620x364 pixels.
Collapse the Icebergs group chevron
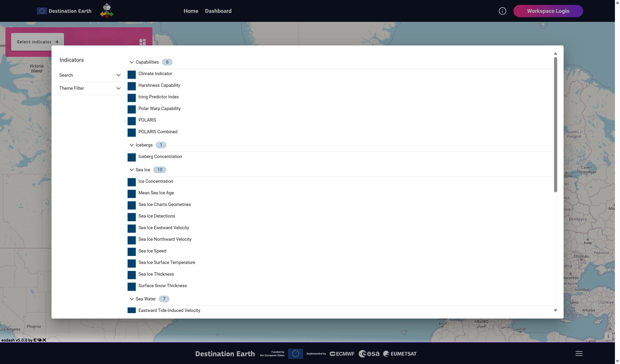pos(132,145)
